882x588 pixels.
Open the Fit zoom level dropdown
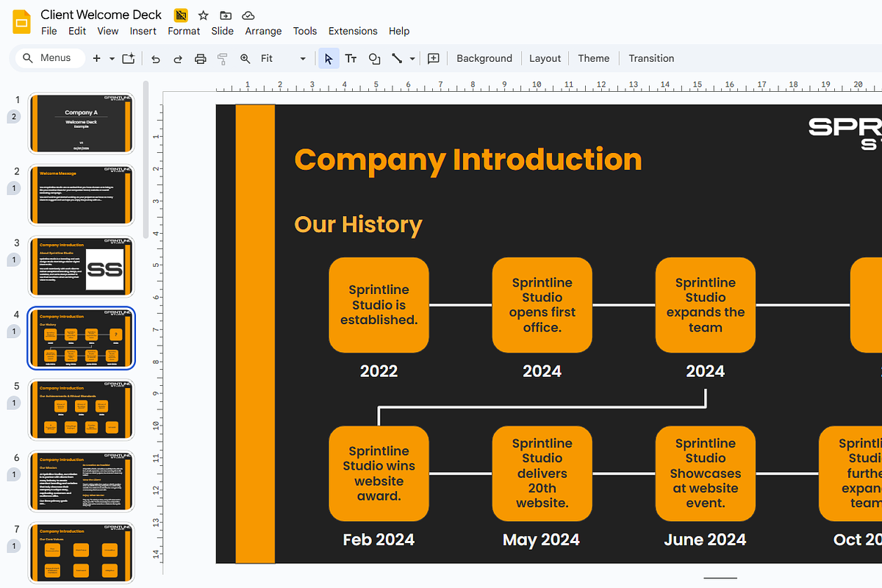coord(283,59)
